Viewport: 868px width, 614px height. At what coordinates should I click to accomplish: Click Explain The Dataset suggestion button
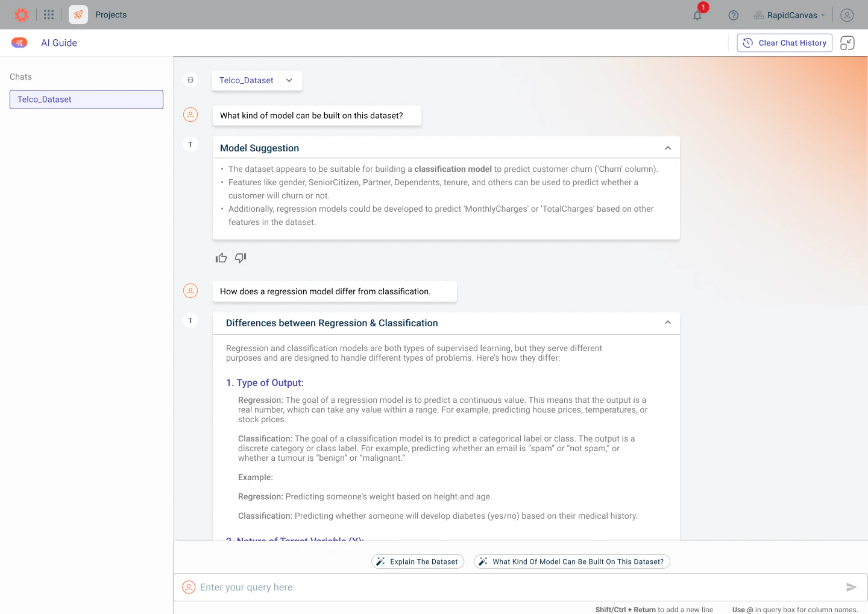tap(418, 562)
